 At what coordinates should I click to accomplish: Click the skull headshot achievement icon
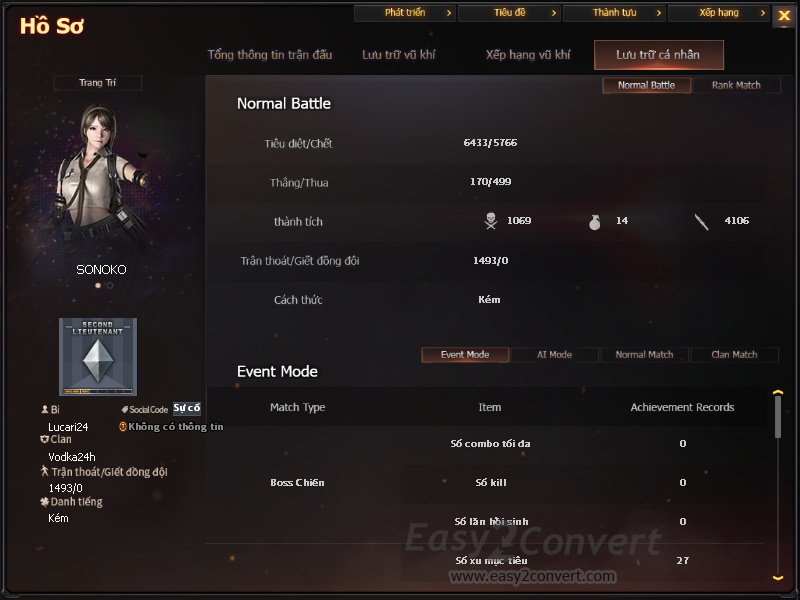click(x=491, y=221)
